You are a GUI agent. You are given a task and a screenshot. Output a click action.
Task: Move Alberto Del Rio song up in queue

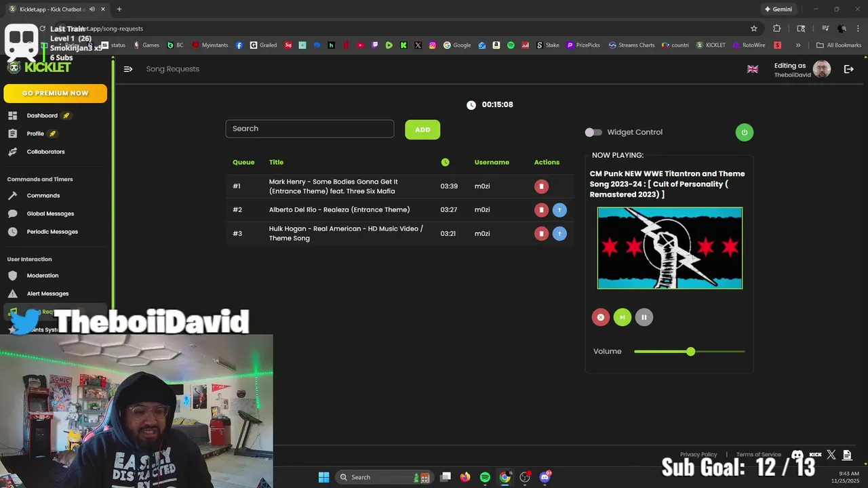[559, 210]
